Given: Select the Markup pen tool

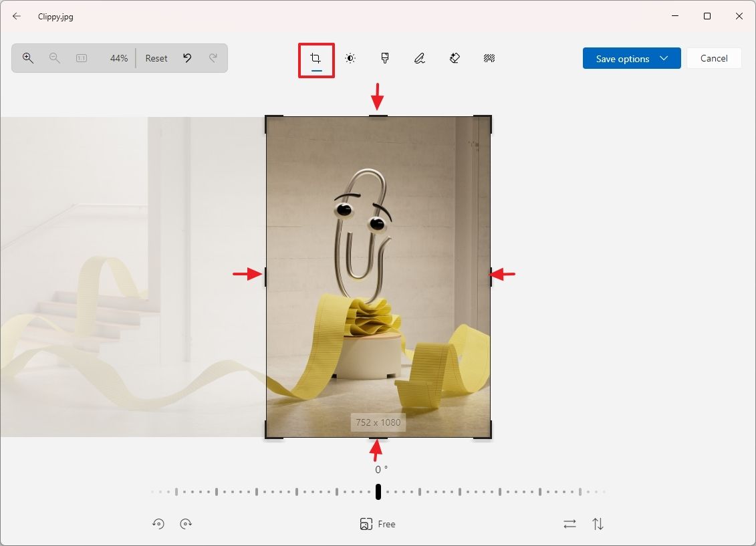Looking at the screenshot, I should [419, 58].
